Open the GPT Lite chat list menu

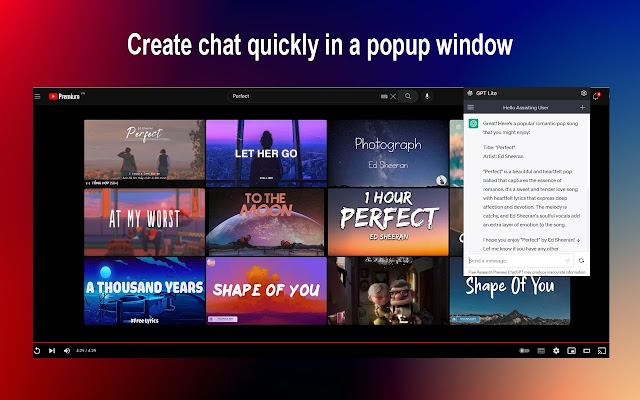click(x=471, y=107)
